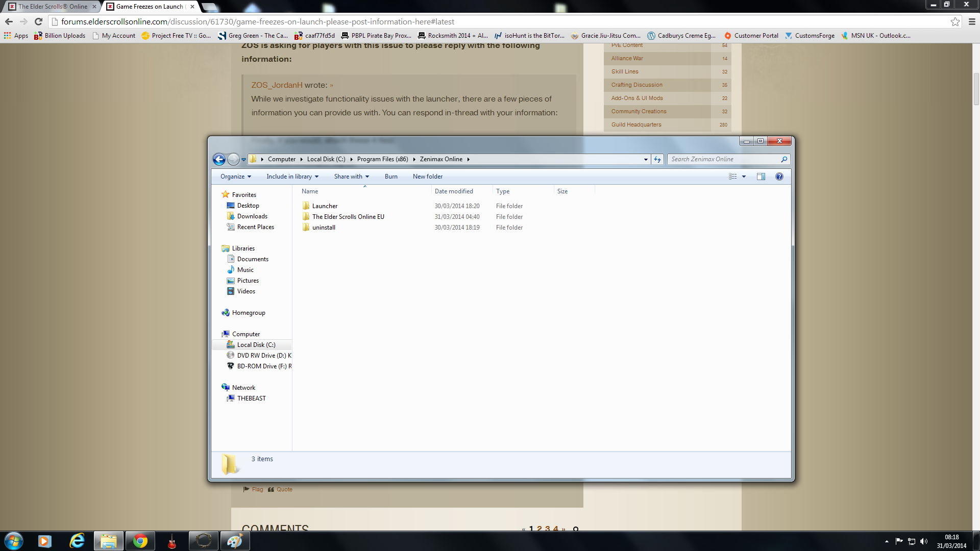Open Music library
This screenshot has height=551, width=980.
(245, 270)
